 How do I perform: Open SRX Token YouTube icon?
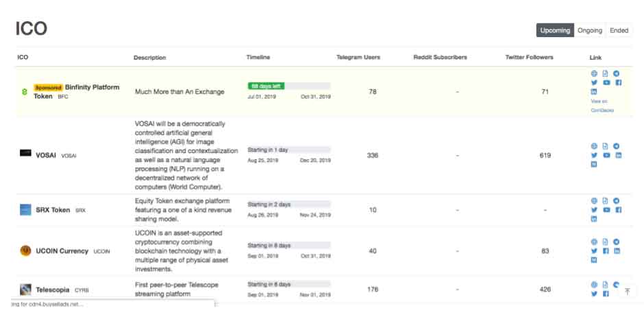tap(606, 210)
